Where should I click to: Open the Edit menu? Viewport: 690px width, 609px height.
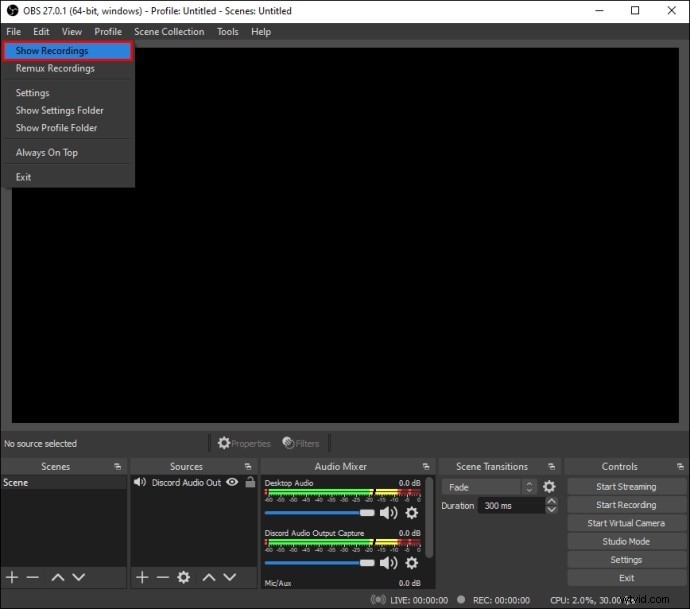(x=41, y=32)
